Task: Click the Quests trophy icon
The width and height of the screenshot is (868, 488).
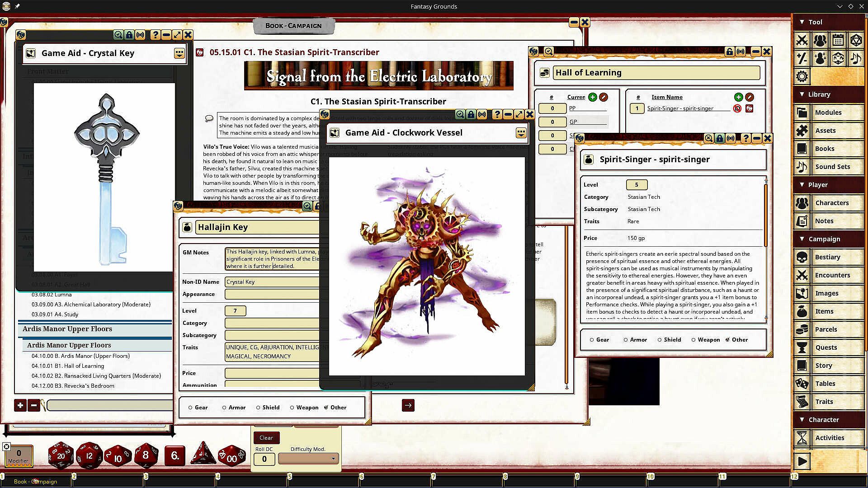Action: pos(802,347)
